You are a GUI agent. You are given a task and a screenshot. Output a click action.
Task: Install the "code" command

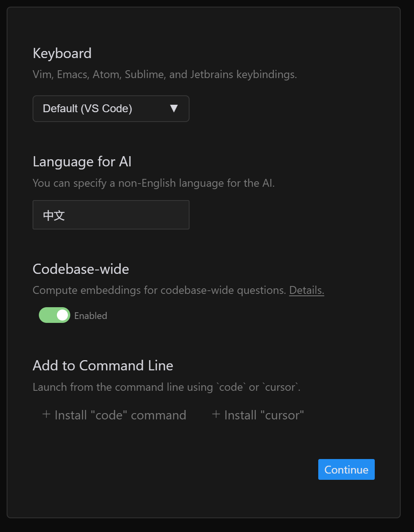tap(114, 415)
